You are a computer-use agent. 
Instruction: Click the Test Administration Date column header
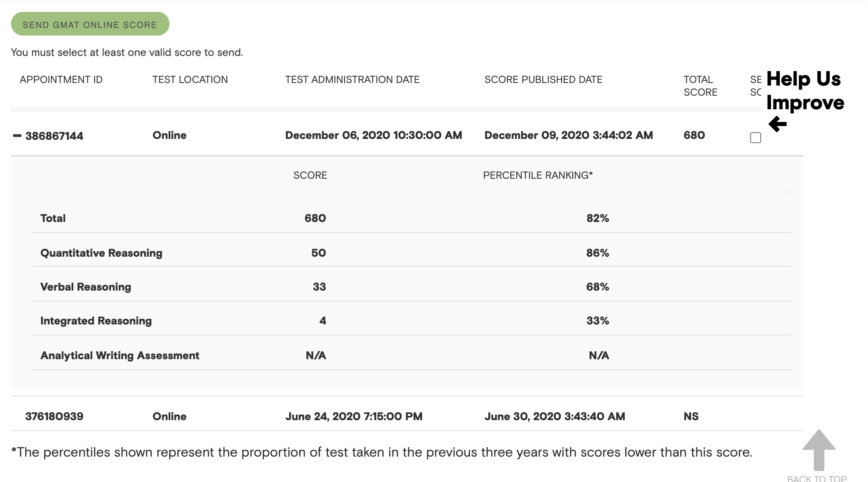click(352, 80)
